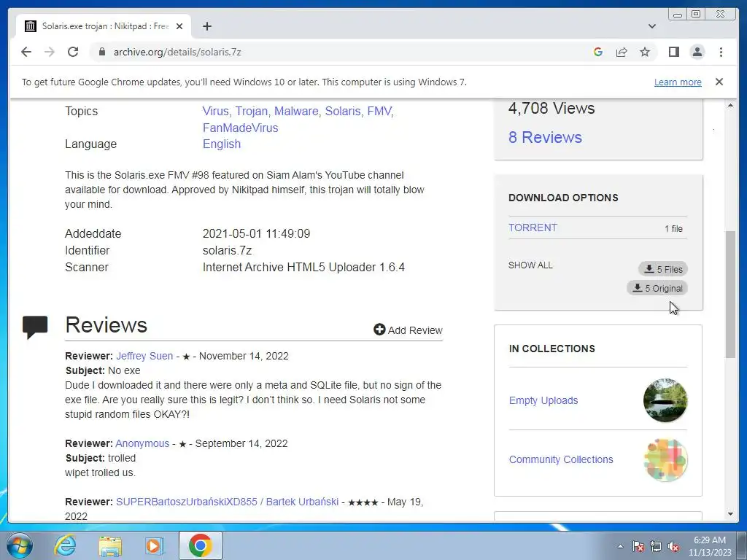
Task: Open Windows Media Player from taskbar
Action: click(155, 545)
